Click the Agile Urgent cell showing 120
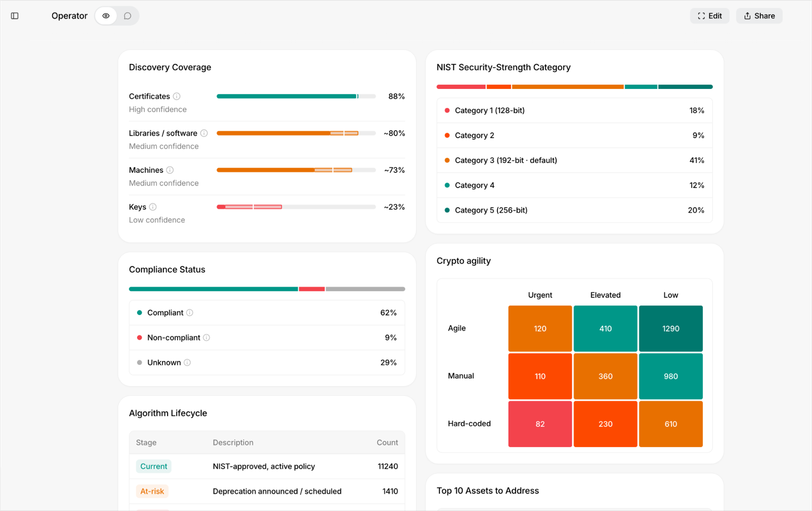This screenshot has height=511, width=812. (540, 329)
